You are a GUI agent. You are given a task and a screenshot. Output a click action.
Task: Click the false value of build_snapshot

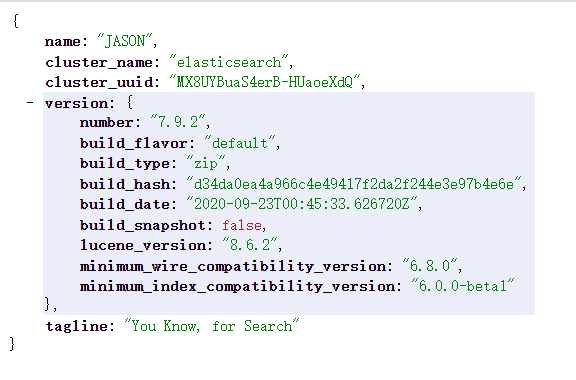[x=242, y=225]
